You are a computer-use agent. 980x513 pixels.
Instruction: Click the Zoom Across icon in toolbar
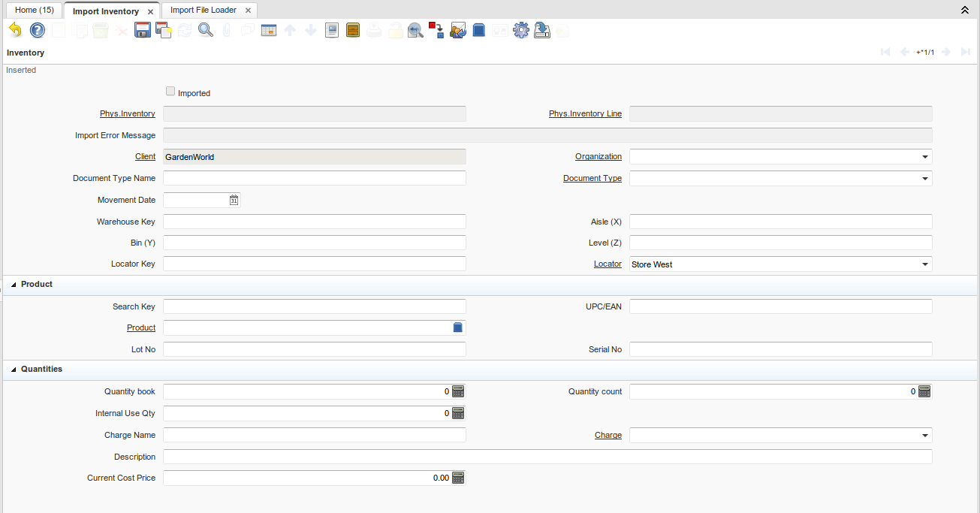pos(415,30)
